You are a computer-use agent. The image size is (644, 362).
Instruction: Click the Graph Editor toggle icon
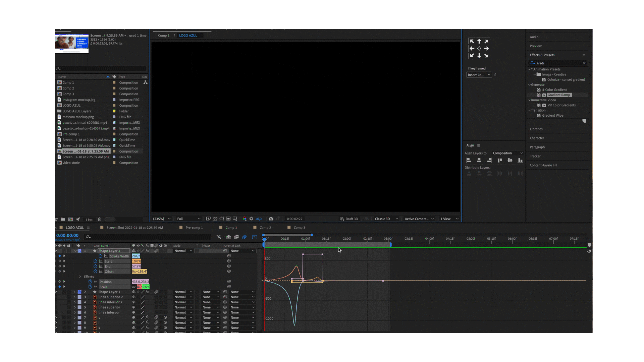pyautogui.click(x=255, y=237)
